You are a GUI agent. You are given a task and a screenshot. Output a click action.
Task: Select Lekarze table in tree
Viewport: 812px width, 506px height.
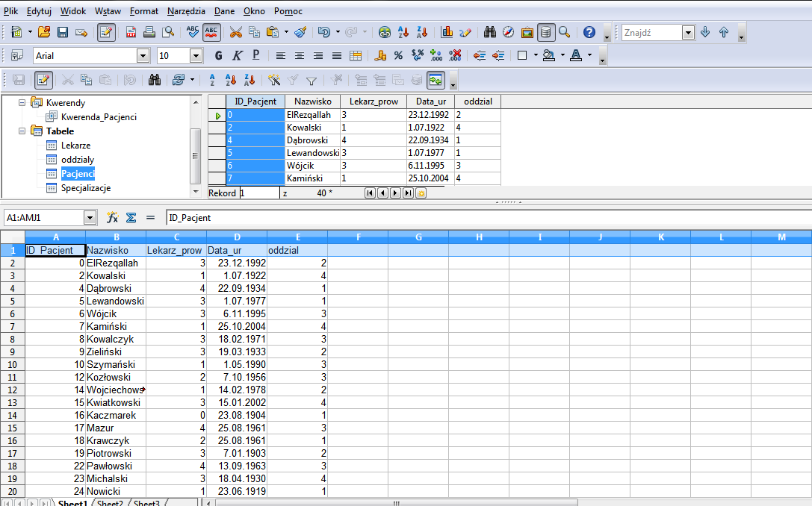coord(75,146)
